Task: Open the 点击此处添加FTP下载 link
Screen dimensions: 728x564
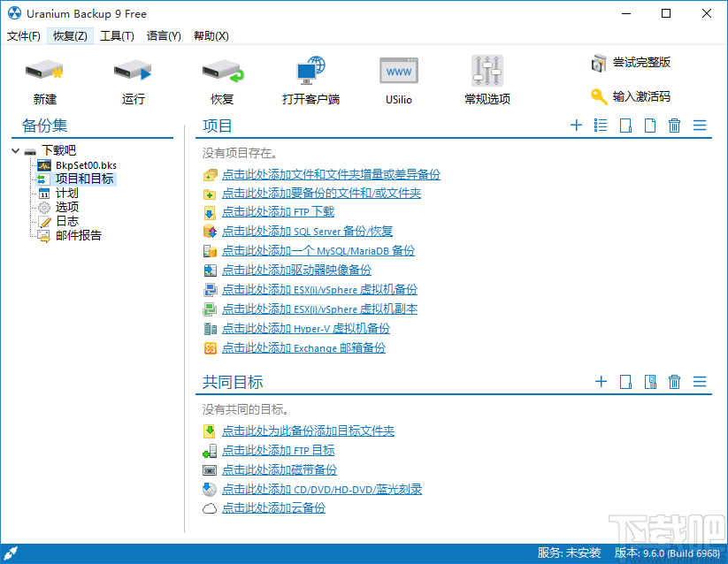Action: (278, 212)
